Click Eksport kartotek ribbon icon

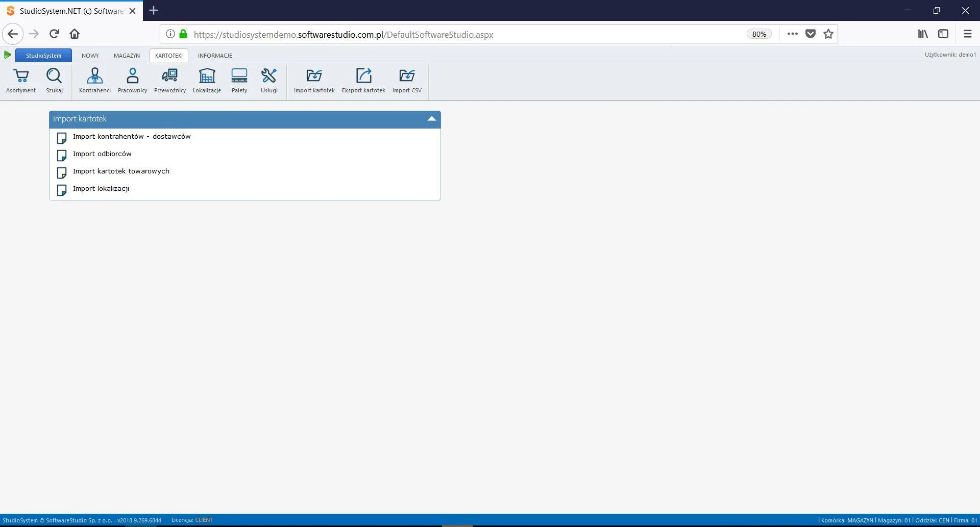click(x=363, y=76)
